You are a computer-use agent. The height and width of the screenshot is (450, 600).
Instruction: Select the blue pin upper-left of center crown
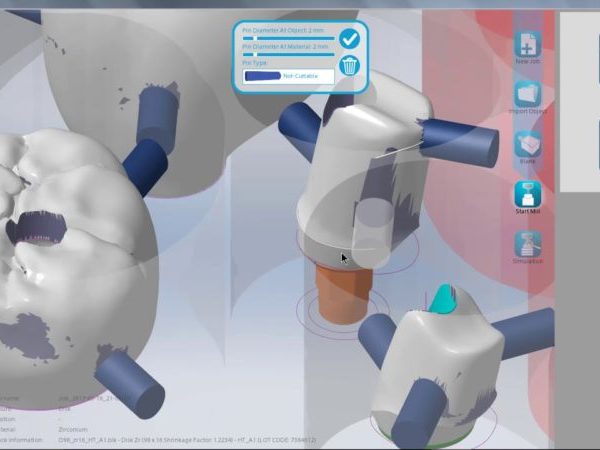click(x=299, y=123)
